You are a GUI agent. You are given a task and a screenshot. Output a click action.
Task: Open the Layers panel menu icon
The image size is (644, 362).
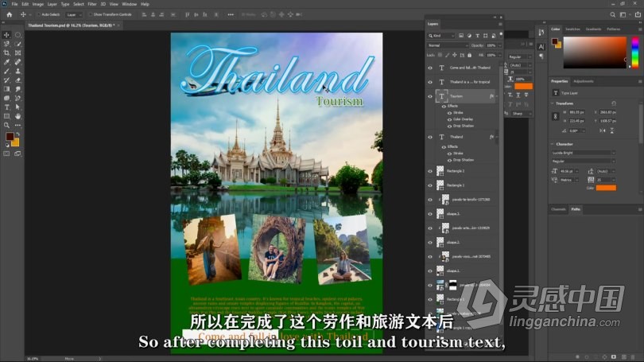coord(500,24)
